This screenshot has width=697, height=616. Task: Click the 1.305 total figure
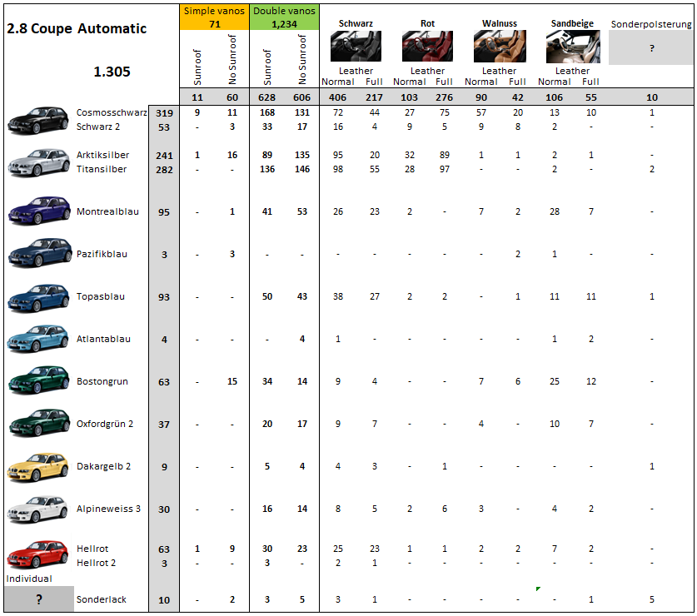[x=112, y=72]
